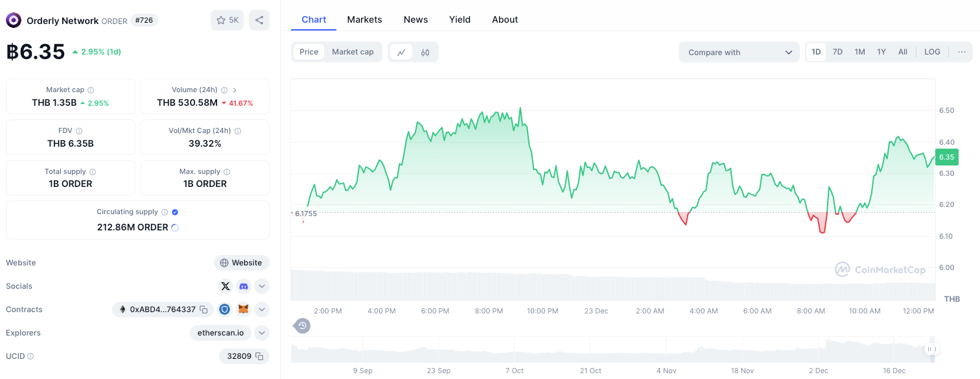Select the Market cap chart toggle
Image resolution: width=980 pixels, height=379 pixels.
tap(353, 52)
